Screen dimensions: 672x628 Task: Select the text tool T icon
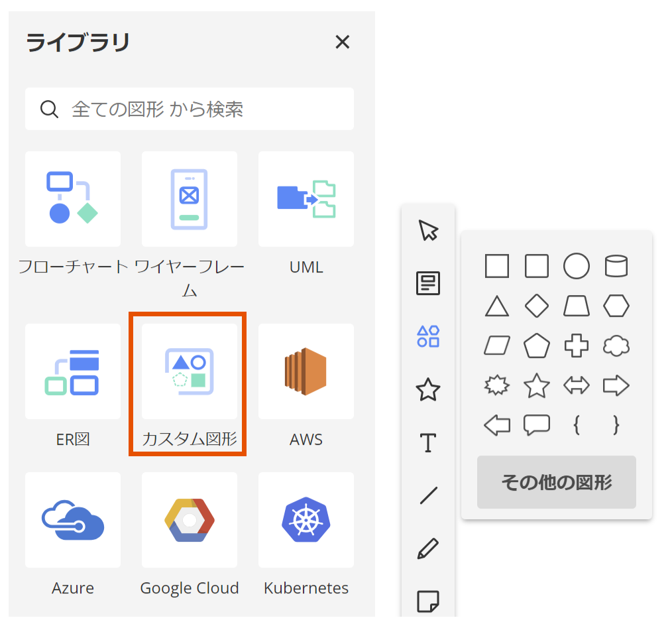[x=428, y=442]
